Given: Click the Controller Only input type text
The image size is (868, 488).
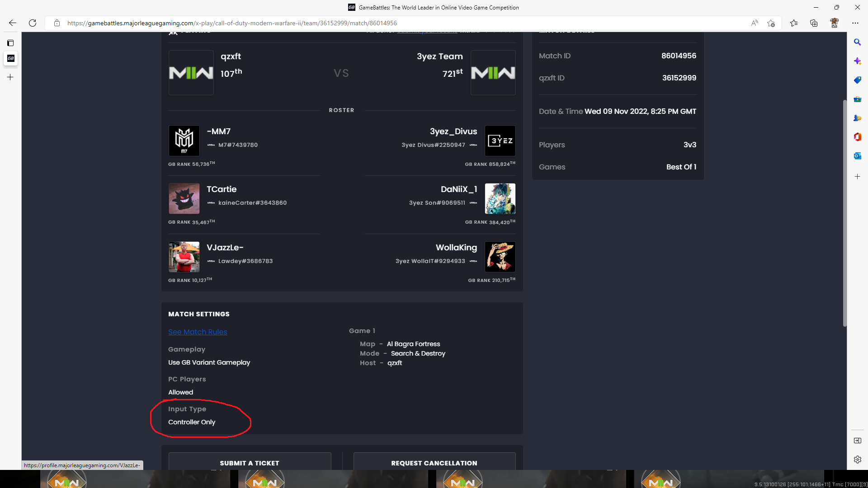Looking at the screenshot, I should (192, 422).
